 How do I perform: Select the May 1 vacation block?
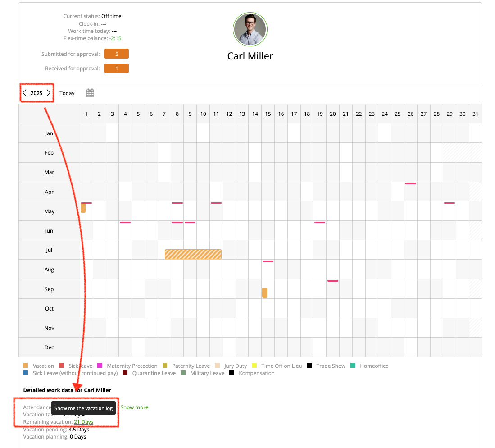click(83, 208)
